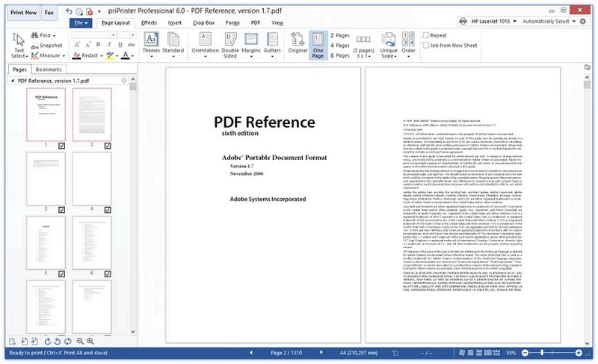Click the grow font size icon

[77, 45]
